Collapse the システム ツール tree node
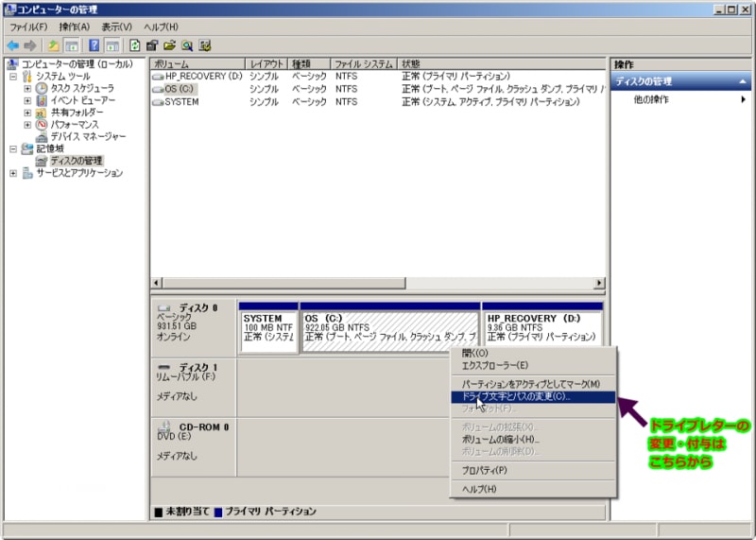This screenshot has width=756, height=540. (x=13, y=76)
